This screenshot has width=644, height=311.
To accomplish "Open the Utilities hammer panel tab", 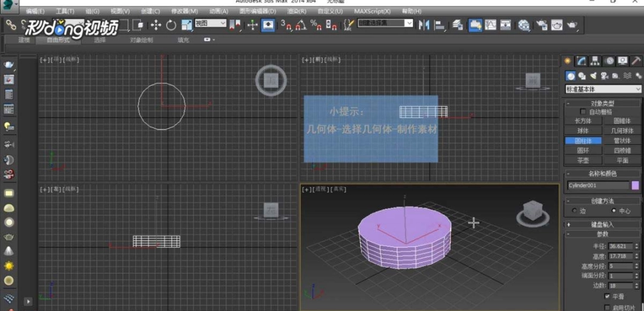I will 636,61.
